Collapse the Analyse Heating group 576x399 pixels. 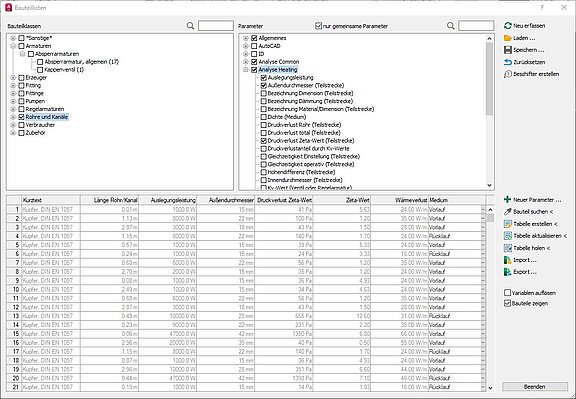pyautogui.click(x=246, y=70)
